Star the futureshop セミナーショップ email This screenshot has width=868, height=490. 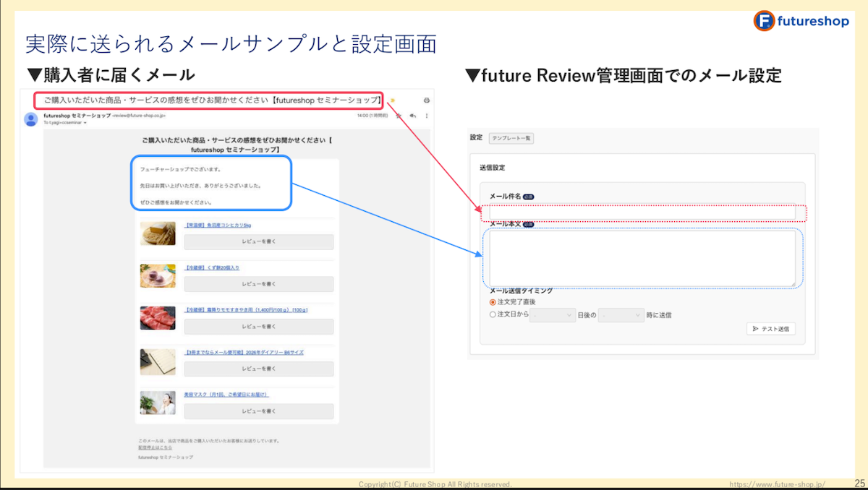[399, 116]
